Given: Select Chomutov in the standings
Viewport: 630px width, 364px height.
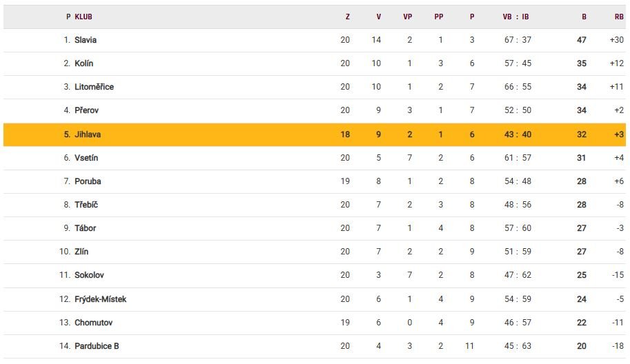Looking at the screenshot, I should pyautogui.click(x=93, y=323).
